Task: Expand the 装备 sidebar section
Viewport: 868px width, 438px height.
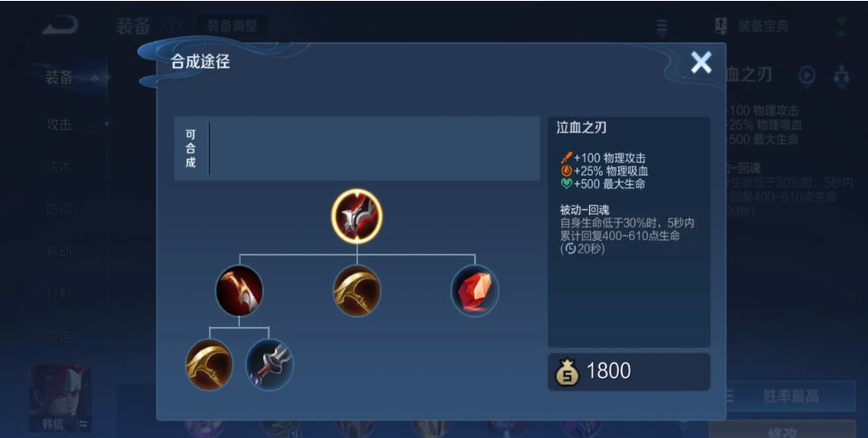Action: (x=61, y=77)
